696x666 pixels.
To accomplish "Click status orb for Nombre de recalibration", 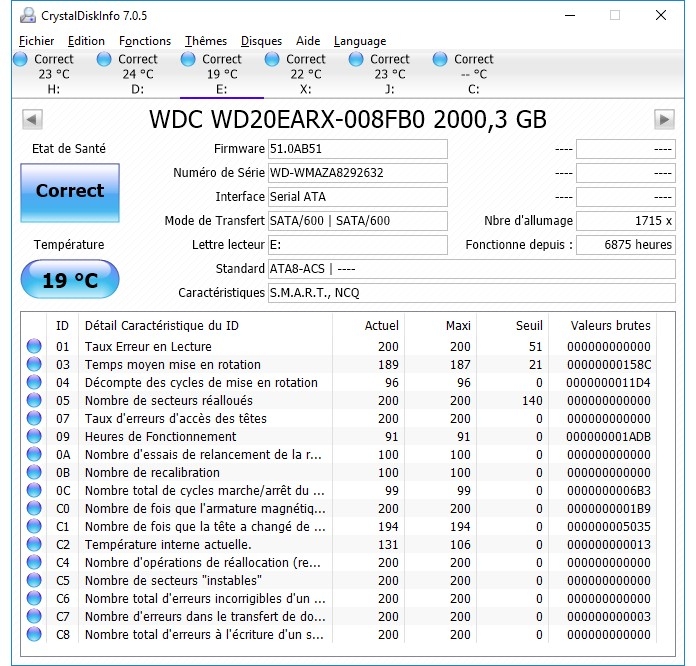I will pos(34,472).
